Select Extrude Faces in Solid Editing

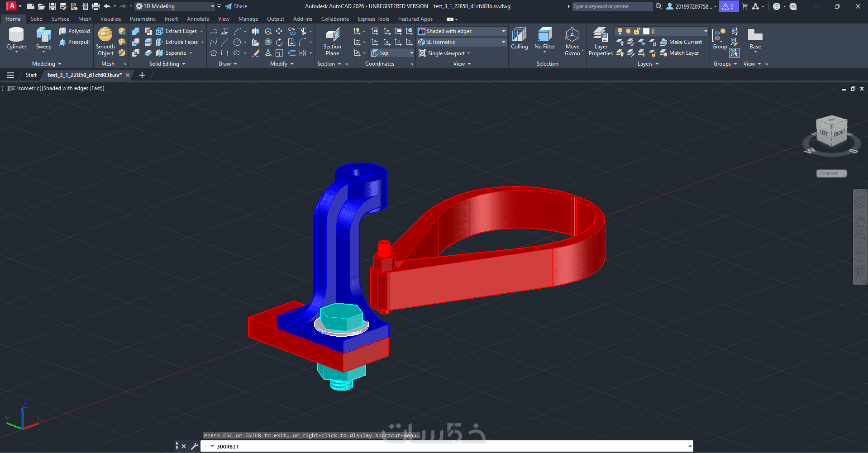177,42
